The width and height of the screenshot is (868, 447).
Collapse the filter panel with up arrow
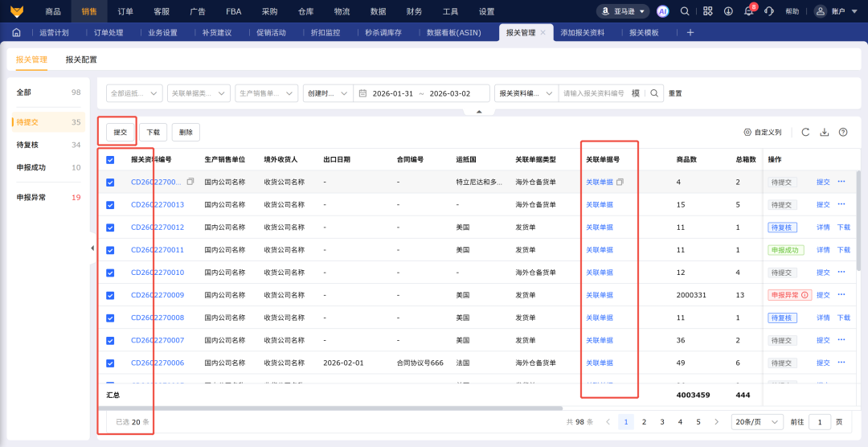[x=479, y=112]
